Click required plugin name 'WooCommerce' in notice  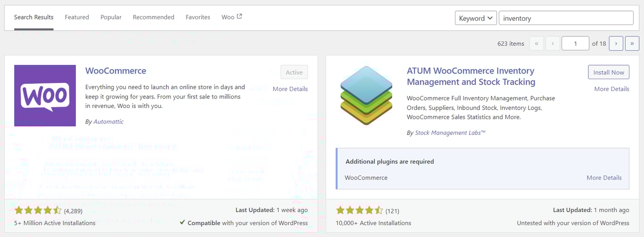click(366, 178)
